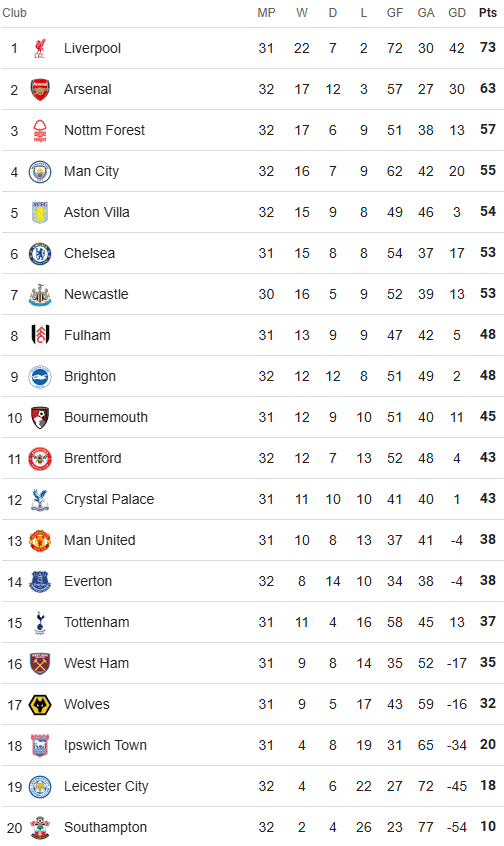Image resolution: width=504 pixels, height=846 pixels.
Task: Click the Club column header
Action: (x=14, y=13)
